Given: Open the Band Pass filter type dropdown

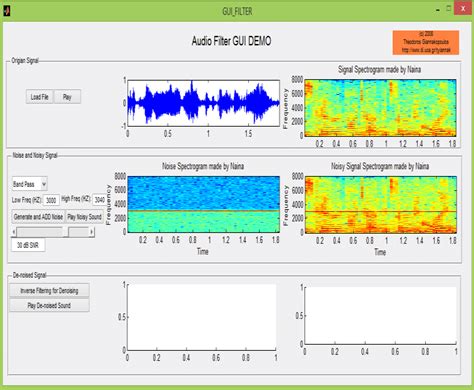Looking at the screenshot, I should click(30, 184).
